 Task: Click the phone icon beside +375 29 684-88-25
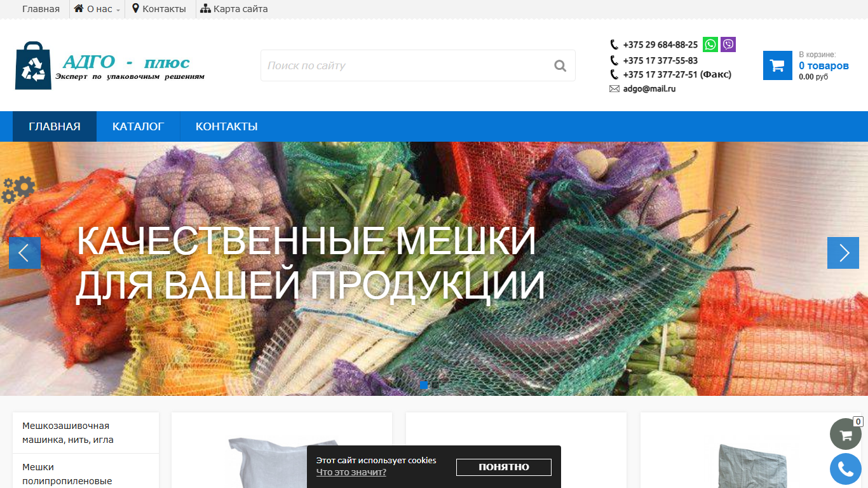pos(614,44)
